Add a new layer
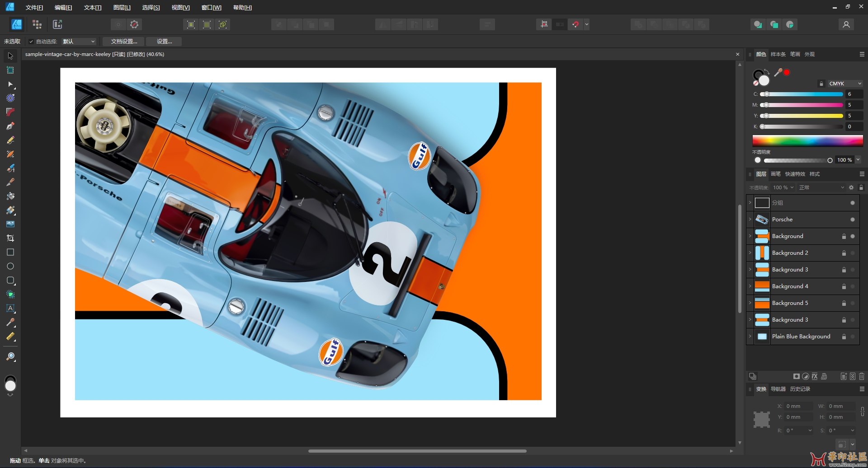868x468 pixels. 844,376
